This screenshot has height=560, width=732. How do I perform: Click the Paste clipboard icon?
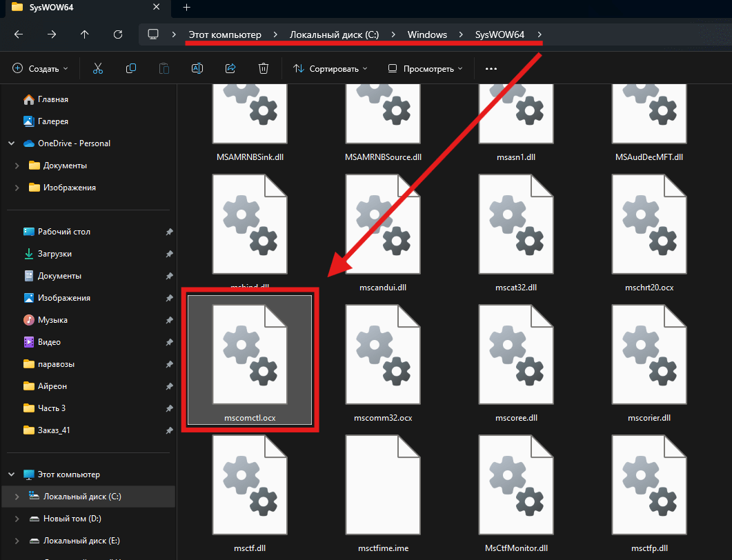click(164, 68)
